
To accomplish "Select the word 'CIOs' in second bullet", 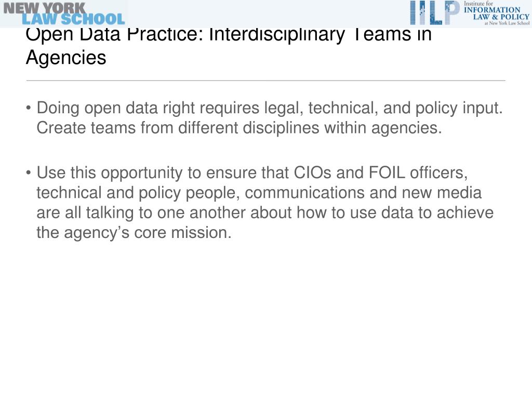I will [x=312, y=172].
